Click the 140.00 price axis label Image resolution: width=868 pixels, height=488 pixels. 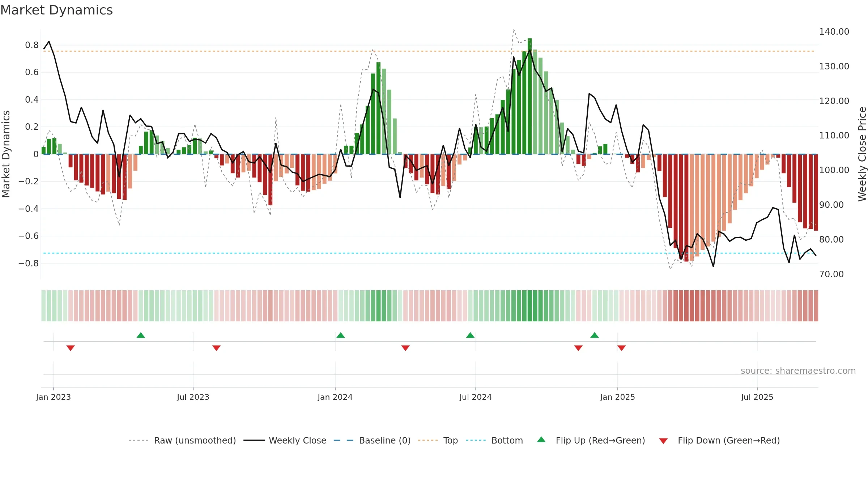tap(834, 32)
